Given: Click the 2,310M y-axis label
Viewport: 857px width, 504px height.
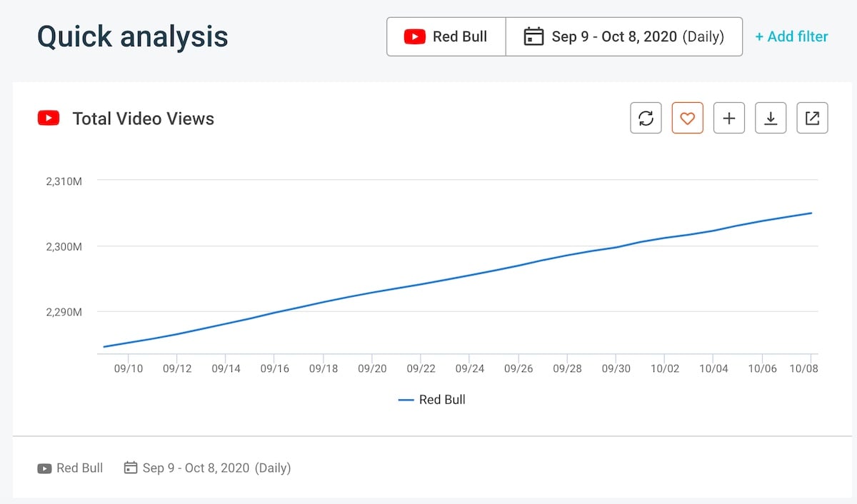Looking at the screenshot, I should 64,181.
